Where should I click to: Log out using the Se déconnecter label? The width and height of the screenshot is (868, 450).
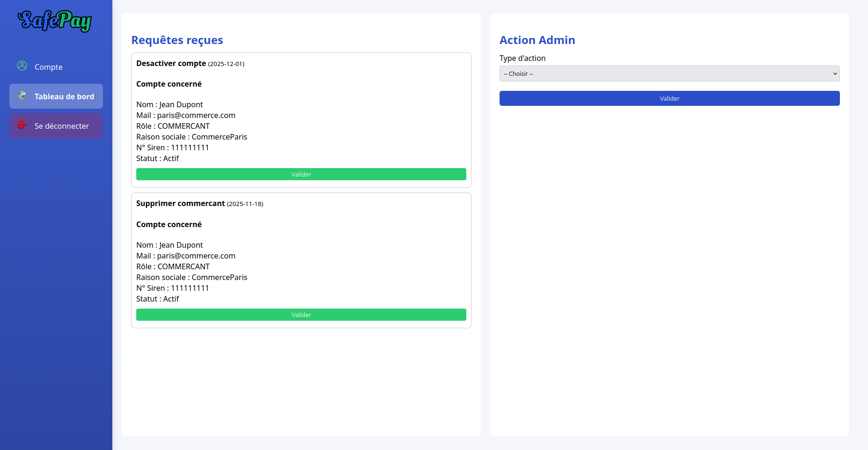click(x=61, y=126)
